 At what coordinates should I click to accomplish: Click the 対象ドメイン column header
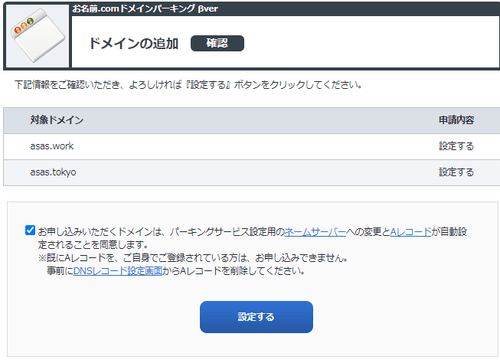(x=57, y=120)
